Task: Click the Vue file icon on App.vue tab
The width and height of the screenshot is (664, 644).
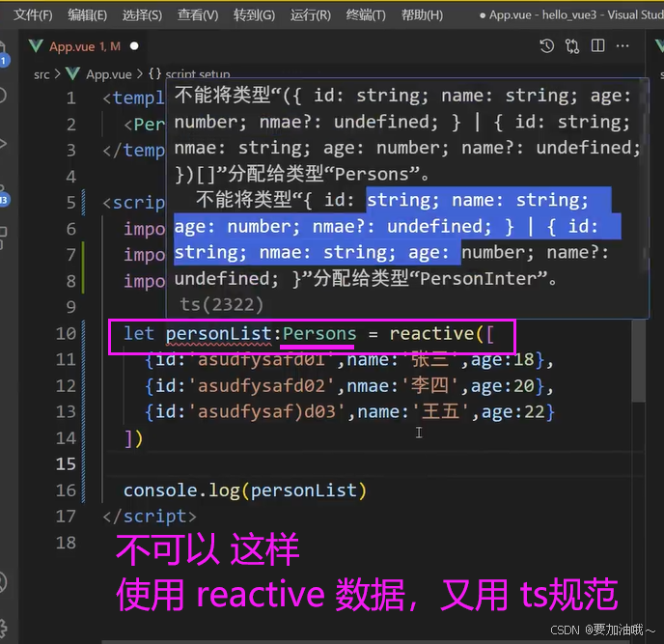Action: [36, 45]
